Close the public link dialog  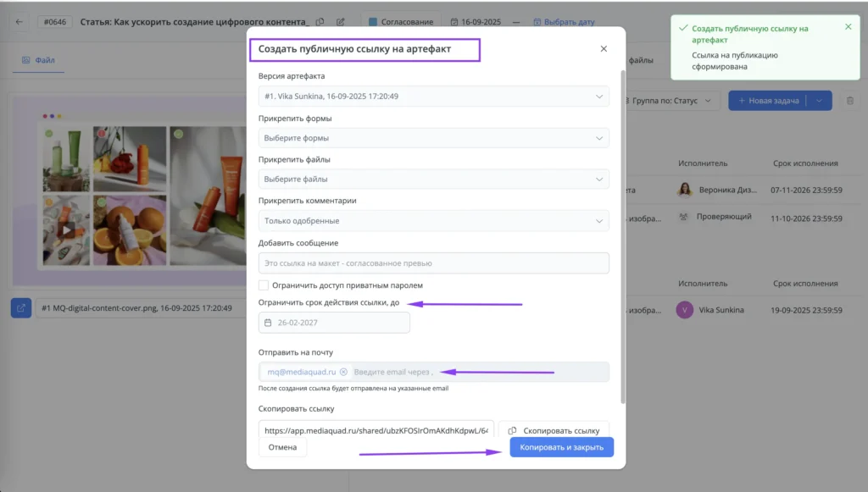(x=604, y=48)
